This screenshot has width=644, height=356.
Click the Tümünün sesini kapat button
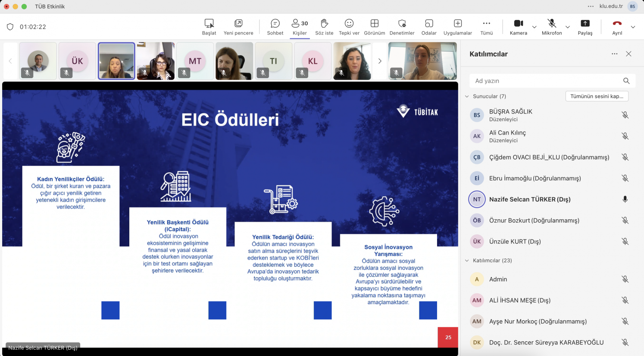597,96
